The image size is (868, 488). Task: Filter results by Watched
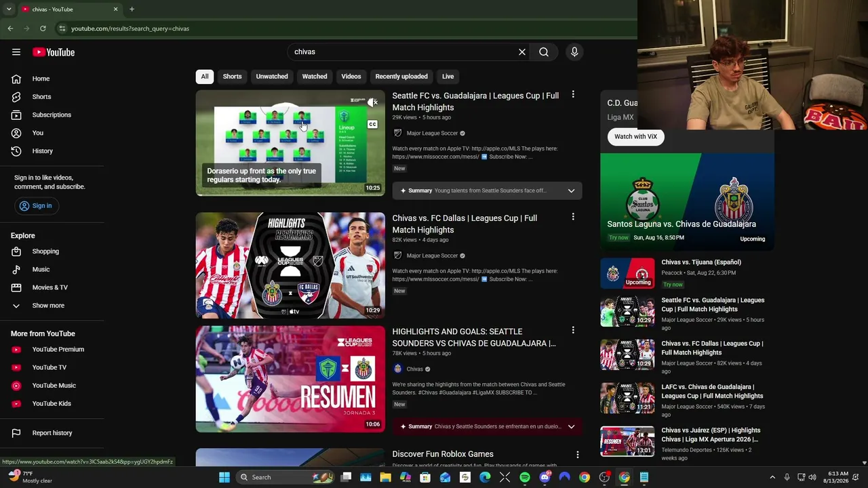tap(315, 77)
